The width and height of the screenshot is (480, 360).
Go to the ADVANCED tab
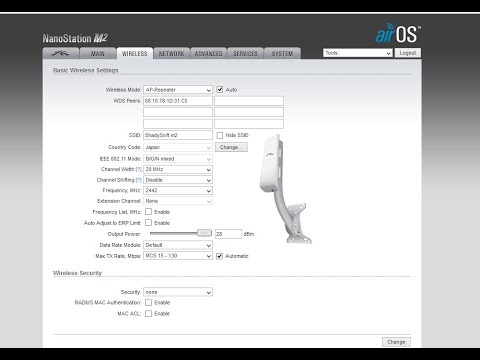[x=208, y=53]
